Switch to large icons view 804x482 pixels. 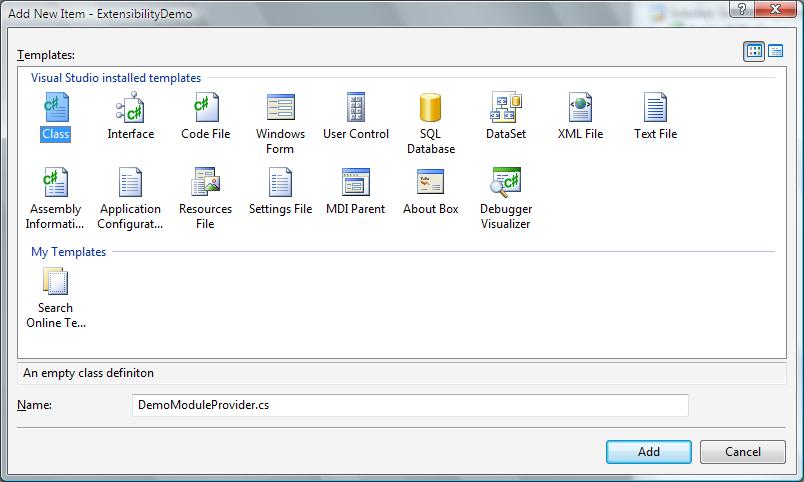(754, 51)
